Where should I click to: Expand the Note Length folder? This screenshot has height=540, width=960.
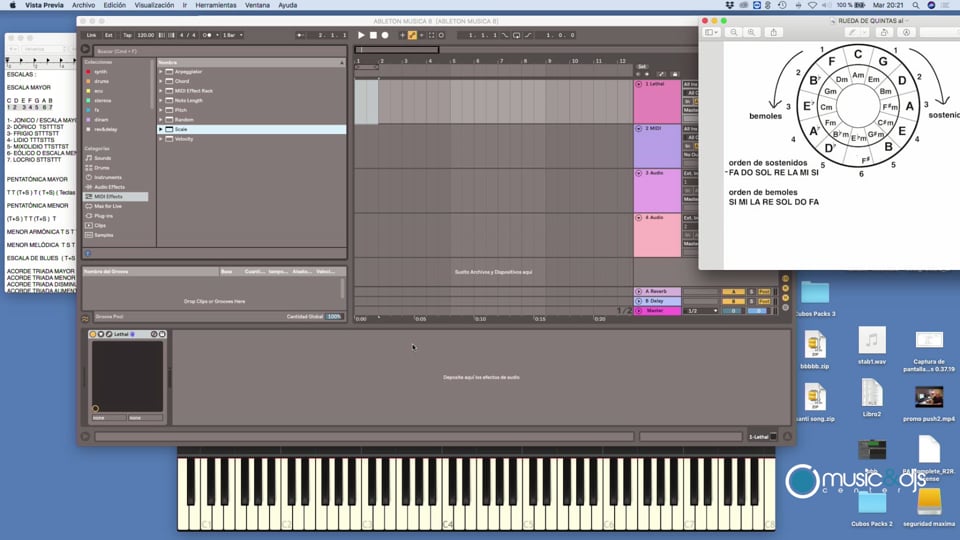coord(161,100)
